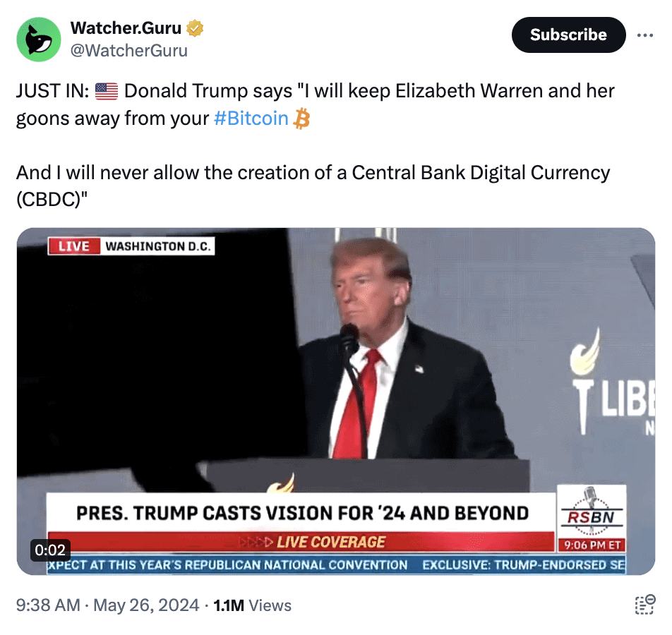Viewport: 672px width, 635px height.
Task: Click the Watcher.Guru display name
Action: tap(126, 28)
